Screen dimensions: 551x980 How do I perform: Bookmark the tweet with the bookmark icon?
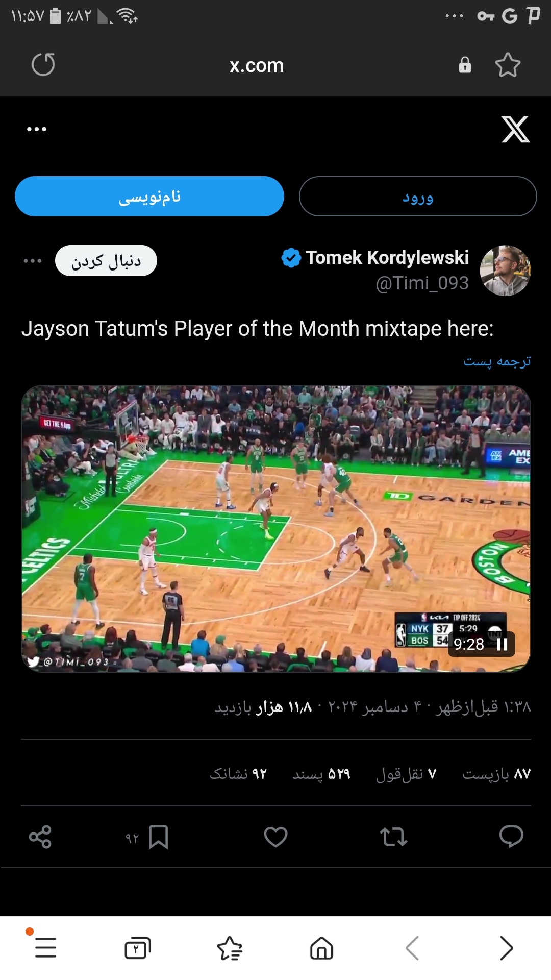158,837
